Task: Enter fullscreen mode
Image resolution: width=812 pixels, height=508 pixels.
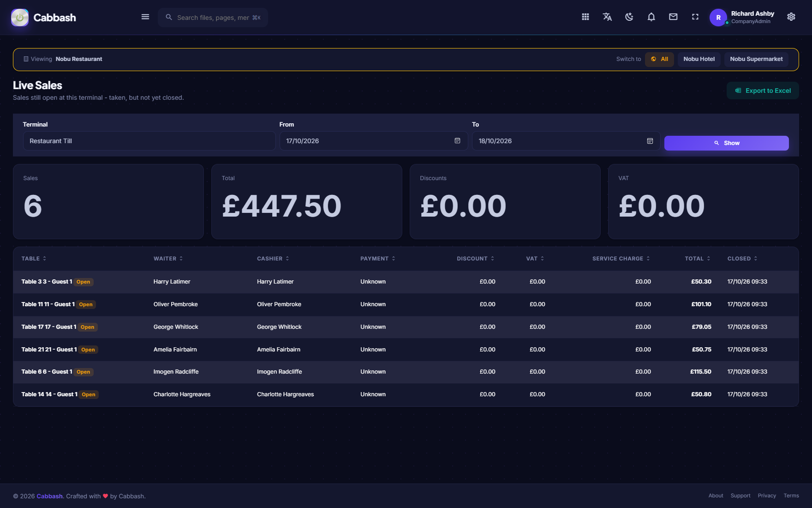Action: (695, 17)
